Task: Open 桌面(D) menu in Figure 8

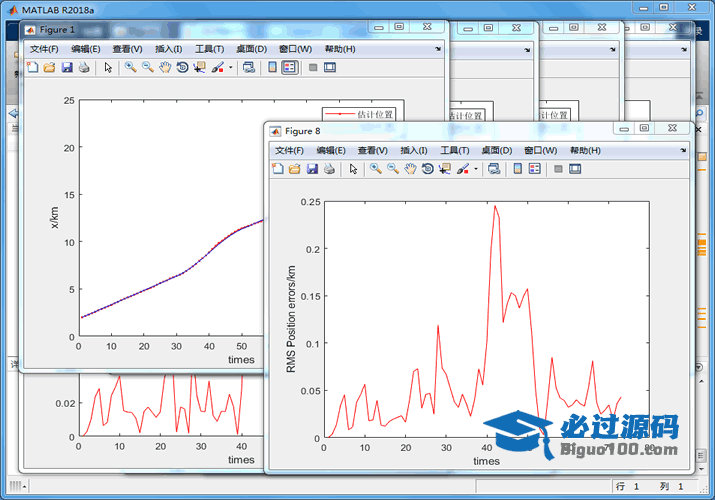Action: (497, 150)
